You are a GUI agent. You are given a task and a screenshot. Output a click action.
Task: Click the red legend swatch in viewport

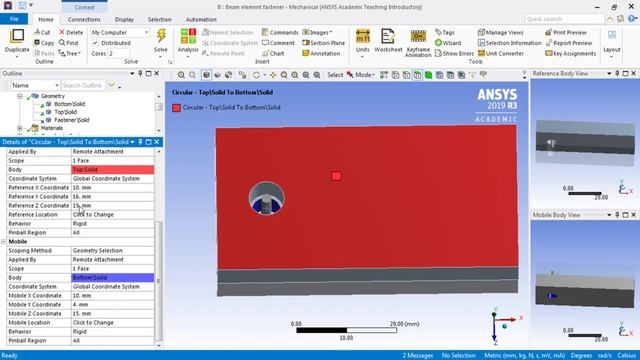click(176, 108)
